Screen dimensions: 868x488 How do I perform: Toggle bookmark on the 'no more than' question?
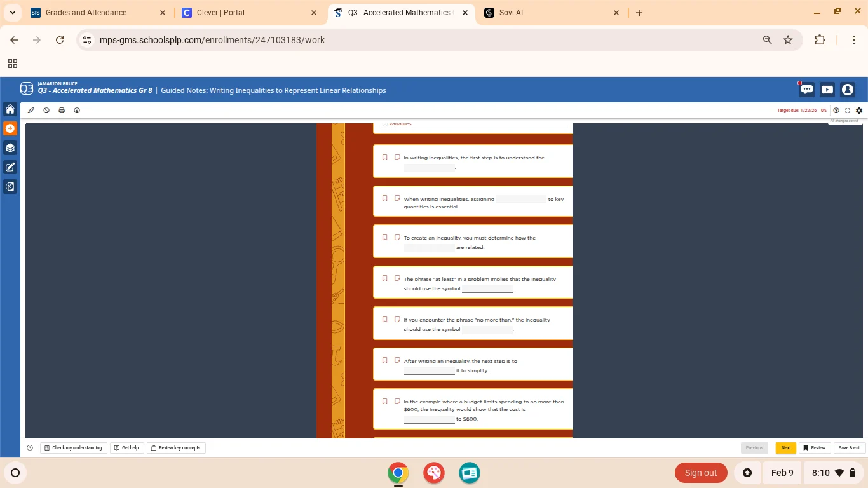(x=384, y=319)
